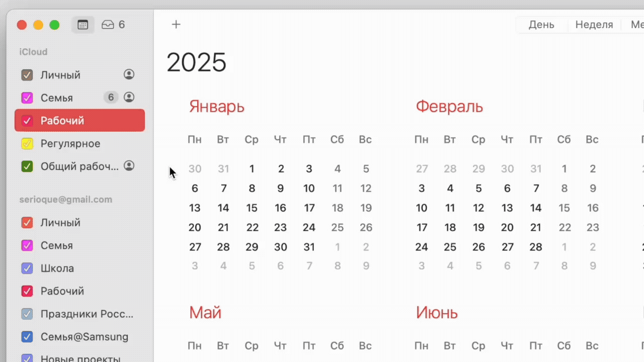Open the Февраль month heading
Image resolution: width=644 pixels, height=362 pixels.
click(449, 107)
